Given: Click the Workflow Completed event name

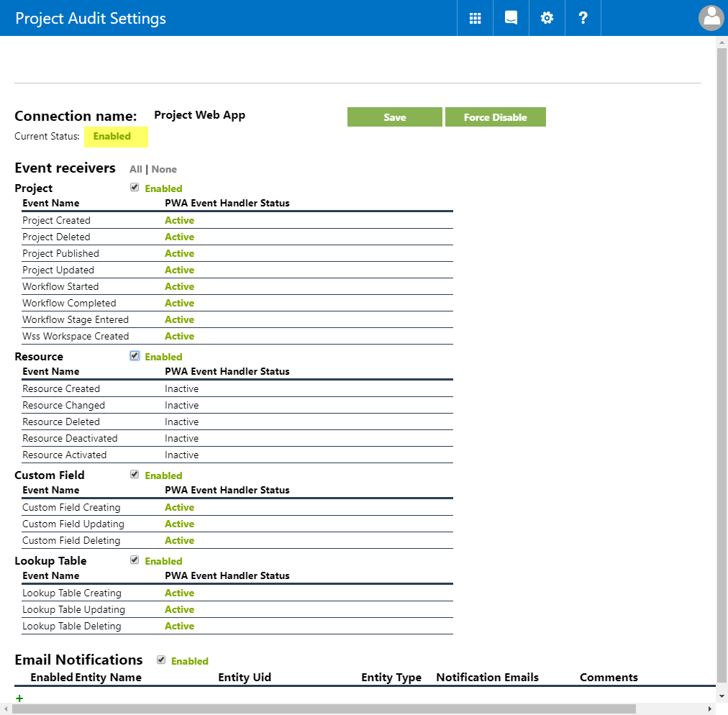Looking at the screenshot, I should point(69,303).
